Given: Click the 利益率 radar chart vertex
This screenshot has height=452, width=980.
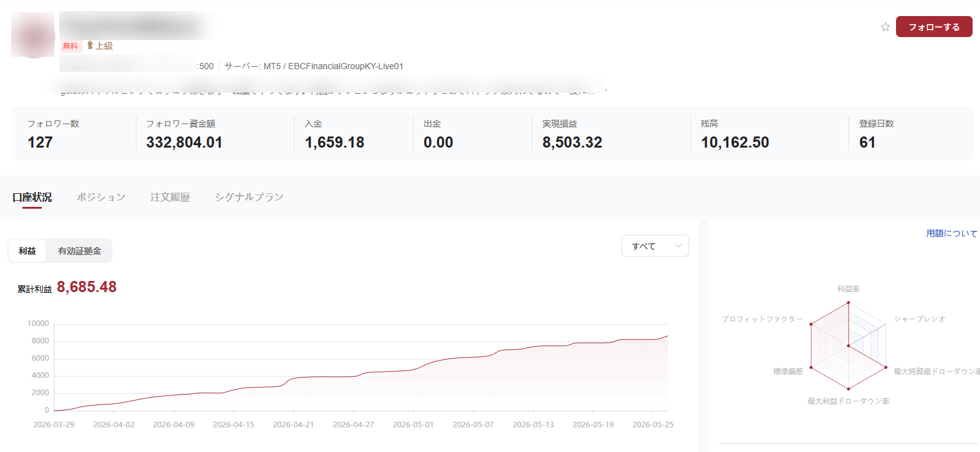Looking at the screenshot, I should [848, 303].
